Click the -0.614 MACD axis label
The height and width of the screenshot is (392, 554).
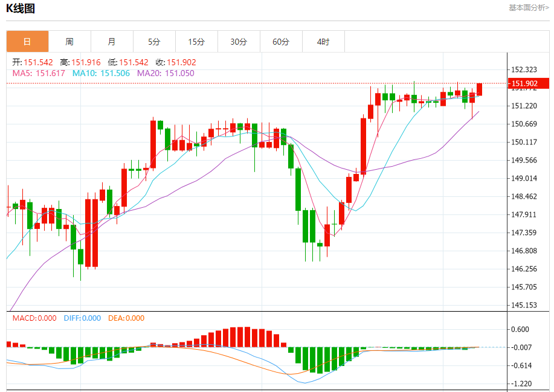click(520, 366)
